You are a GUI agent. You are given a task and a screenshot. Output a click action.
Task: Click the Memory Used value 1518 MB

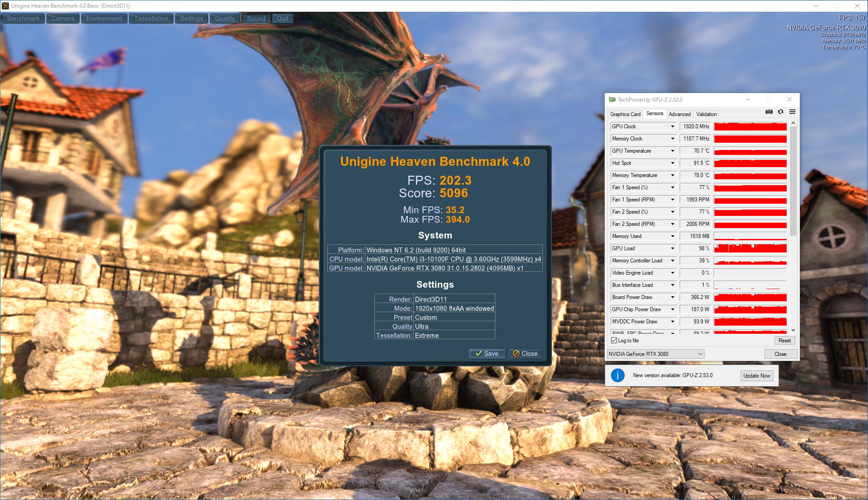tap(695, 236)
